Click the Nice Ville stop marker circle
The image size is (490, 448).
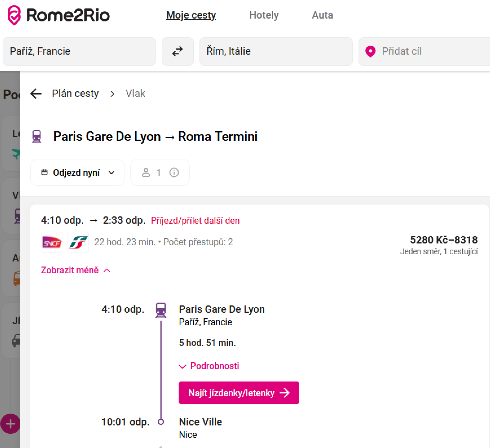point(161,422)
